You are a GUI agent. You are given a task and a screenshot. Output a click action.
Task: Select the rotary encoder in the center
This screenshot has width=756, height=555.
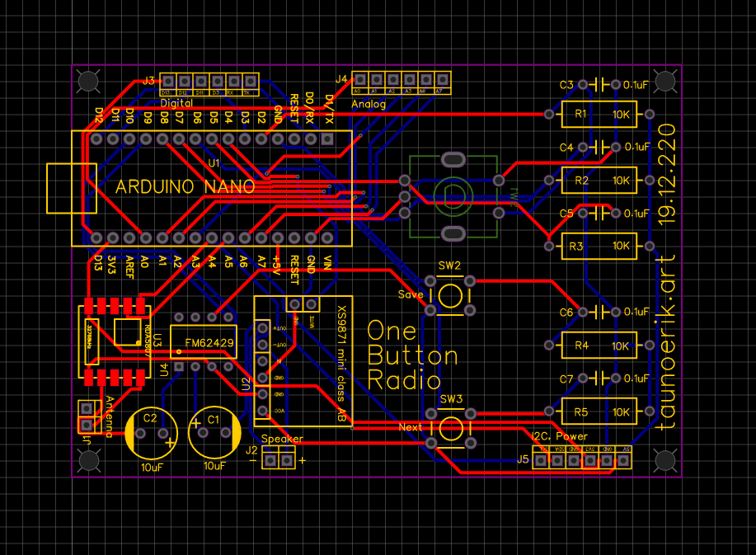(451, 196)
